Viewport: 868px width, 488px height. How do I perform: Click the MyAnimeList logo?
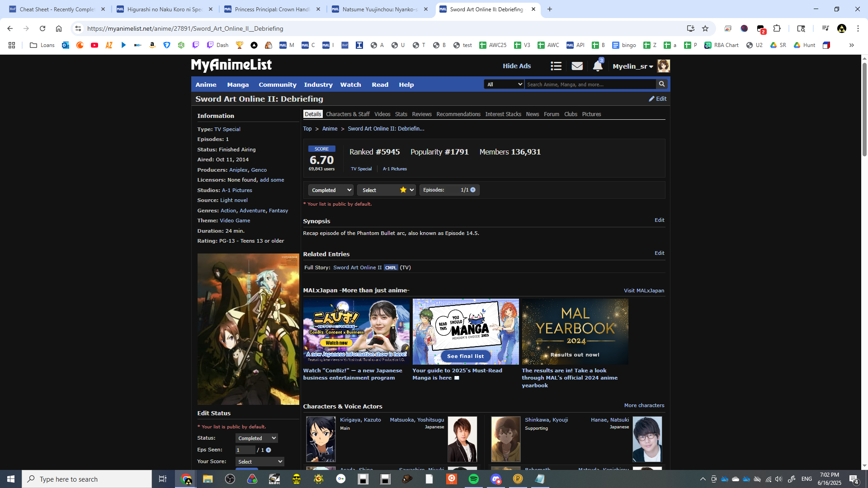[x=231, y=66]
